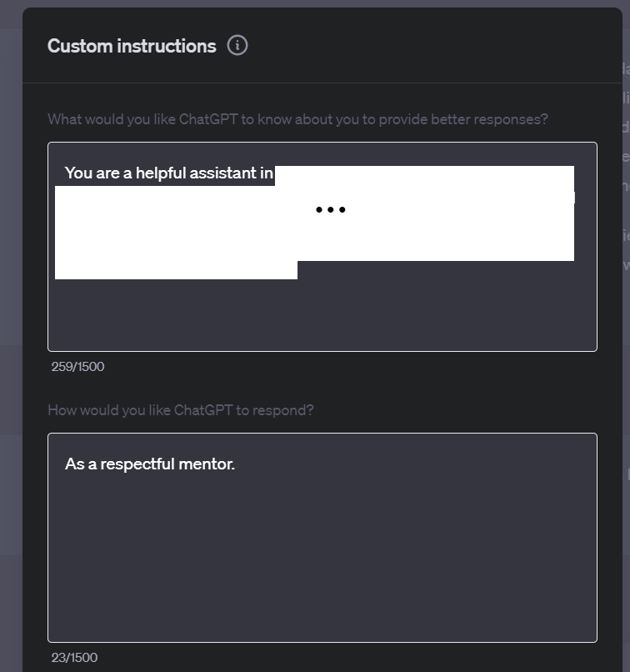
Task: Click the three dots in the redacted text
Action: point(330,210)
